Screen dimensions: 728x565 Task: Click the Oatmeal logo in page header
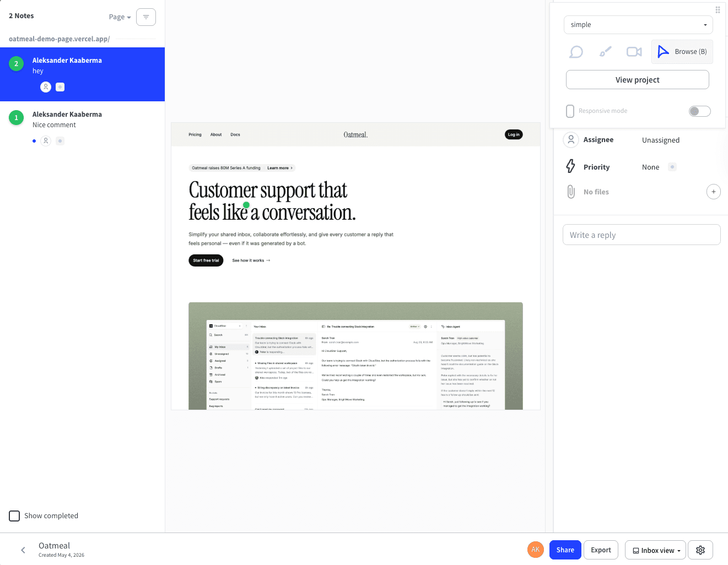355,134
